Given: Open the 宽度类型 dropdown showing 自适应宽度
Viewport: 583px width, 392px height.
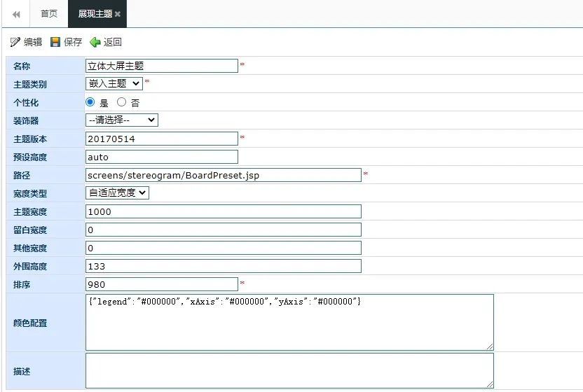Looking at the screenshot, I should [x=117, y=192].
